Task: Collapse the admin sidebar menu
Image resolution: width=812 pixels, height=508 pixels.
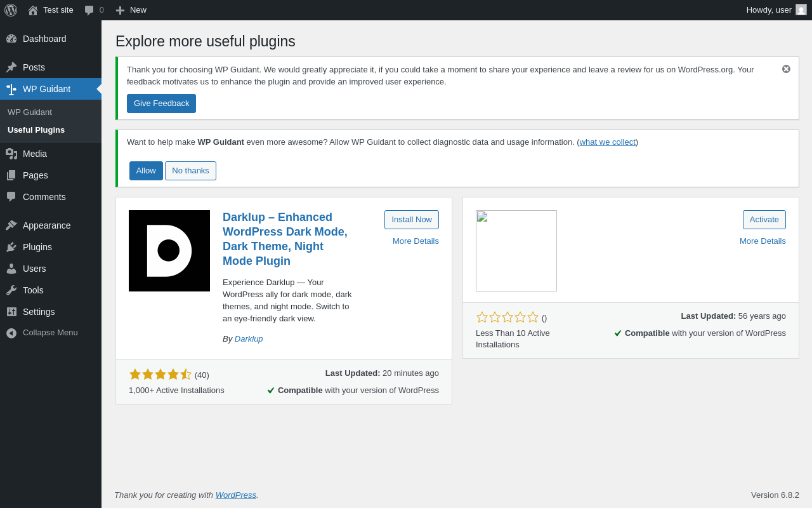Action: point(51,333)
